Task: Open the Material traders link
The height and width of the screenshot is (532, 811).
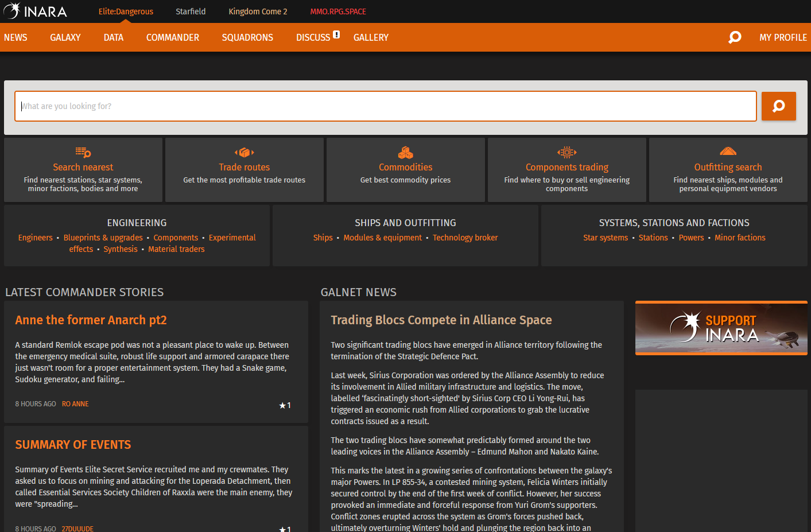Action: (x=176, y=249)
